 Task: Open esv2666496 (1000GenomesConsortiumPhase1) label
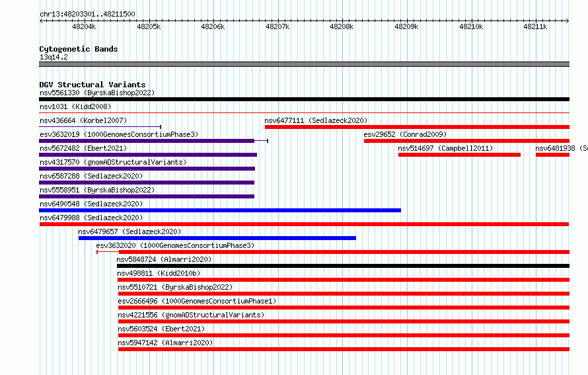[x=197, y=301]
